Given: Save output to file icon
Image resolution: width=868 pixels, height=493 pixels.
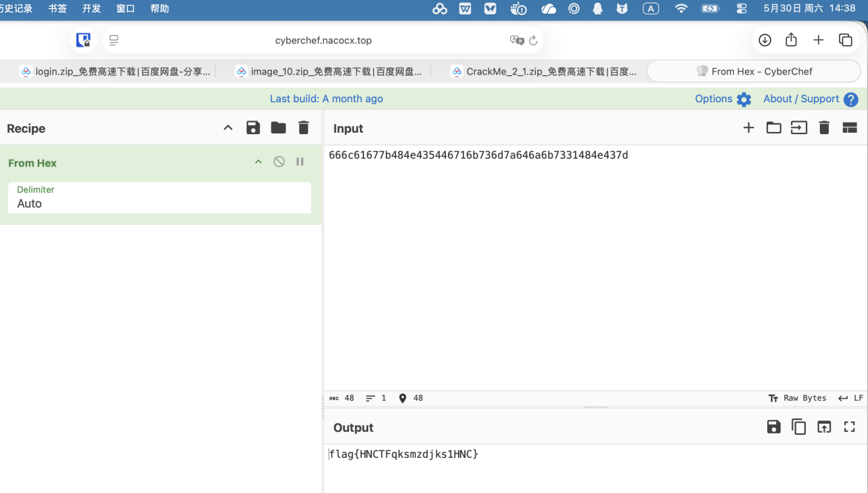Looking at the screenshot, I should (773, 427).
